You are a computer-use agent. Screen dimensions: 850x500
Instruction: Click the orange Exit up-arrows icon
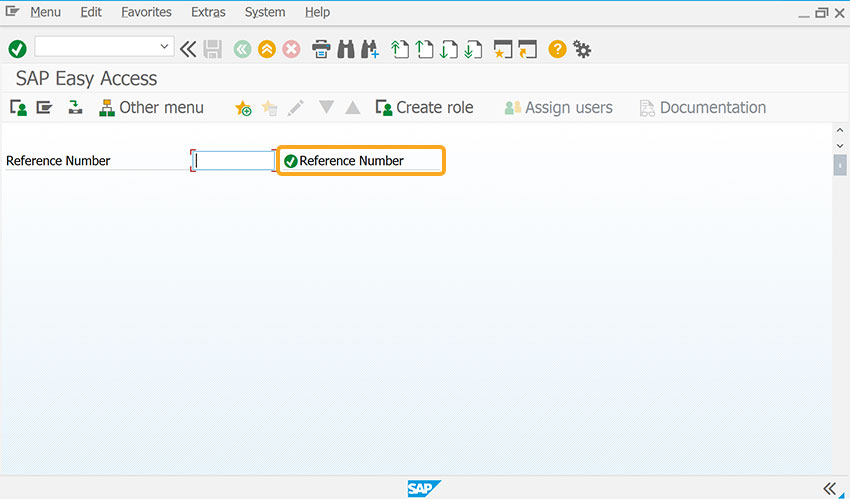tap(267, 49)
